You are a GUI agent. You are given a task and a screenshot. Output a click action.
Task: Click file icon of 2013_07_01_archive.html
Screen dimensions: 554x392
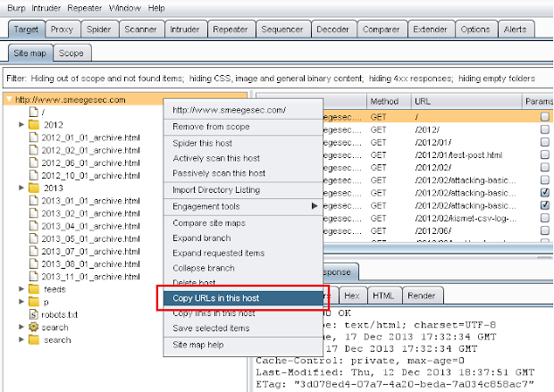tap(34, 252)
